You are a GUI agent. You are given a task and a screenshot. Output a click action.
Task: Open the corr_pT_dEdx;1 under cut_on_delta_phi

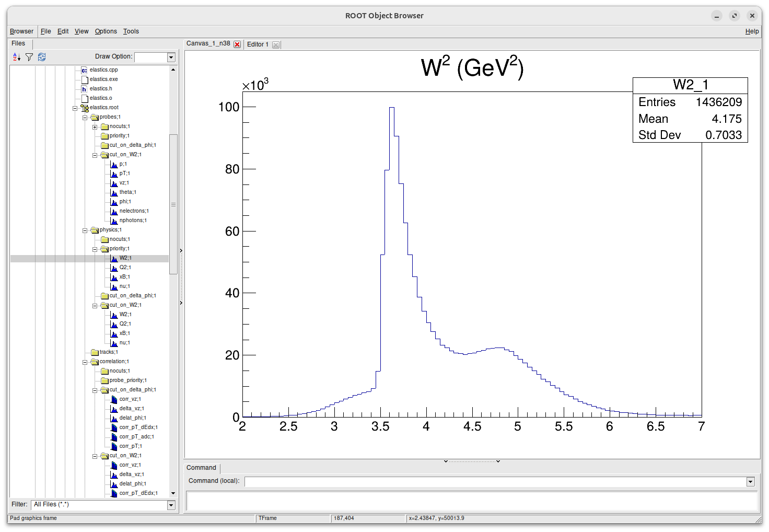point(114,427)
